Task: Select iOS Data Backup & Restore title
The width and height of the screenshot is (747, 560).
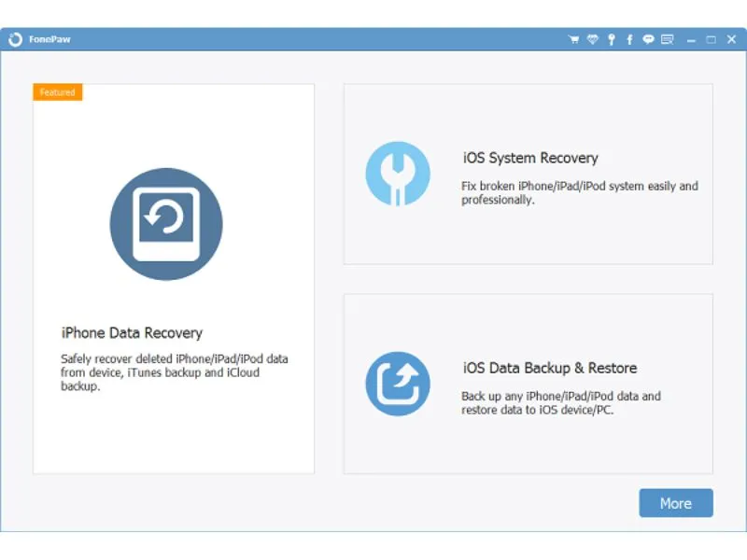Action: (x=550, y=368)
